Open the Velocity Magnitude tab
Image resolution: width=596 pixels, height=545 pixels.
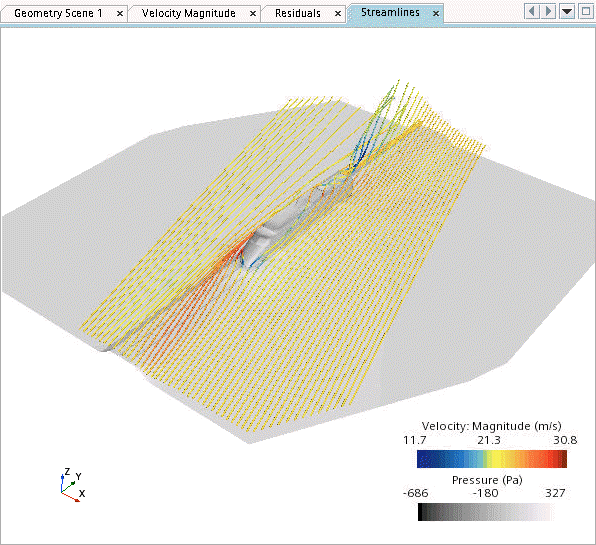point(189,13)
